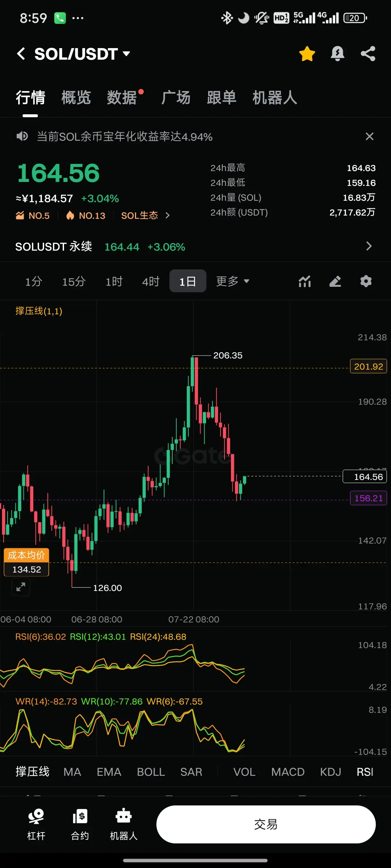Toggle the MACD sub-indicator
The width and height of the screenshot is (391, 868).
[x=288, y=772]
